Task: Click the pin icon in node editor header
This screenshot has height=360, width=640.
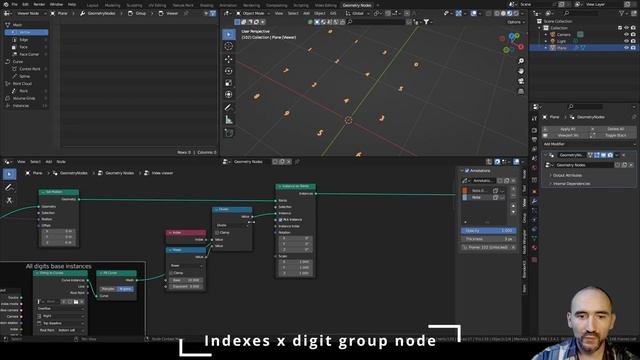Action: click(x=297, y=162)
